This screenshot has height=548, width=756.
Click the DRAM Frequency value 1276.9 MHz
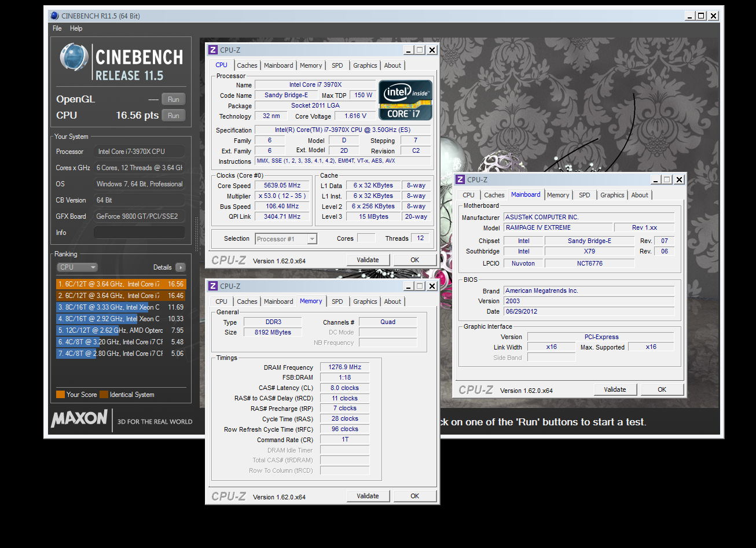click(344, 367)
